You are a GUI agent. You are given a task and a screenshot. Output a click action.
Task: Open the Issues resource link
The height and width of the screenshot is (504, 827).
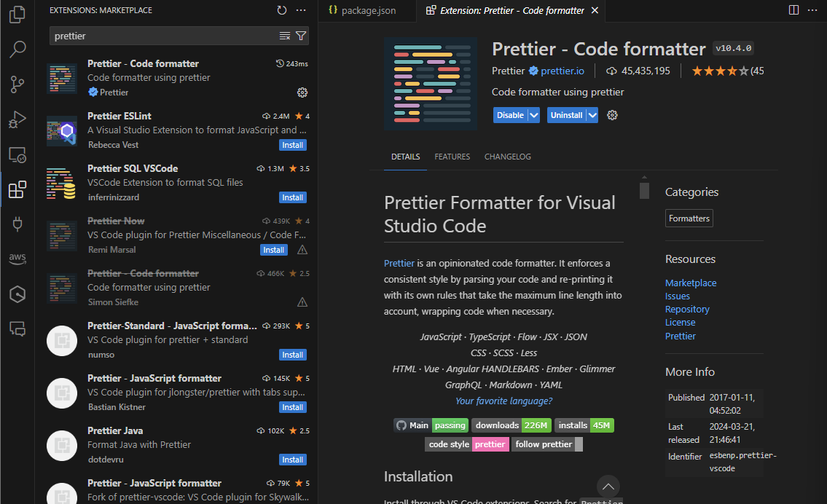point(677,296)
